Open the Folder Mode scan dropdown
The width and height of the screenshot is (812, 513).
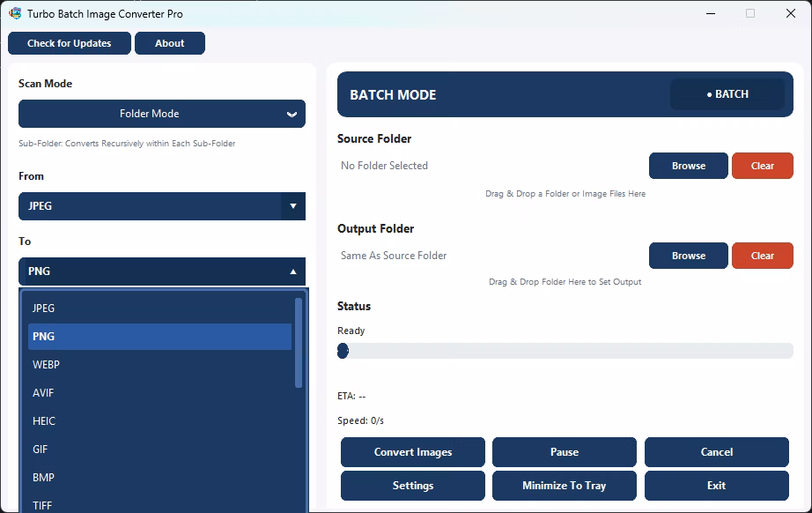point(162,114)
